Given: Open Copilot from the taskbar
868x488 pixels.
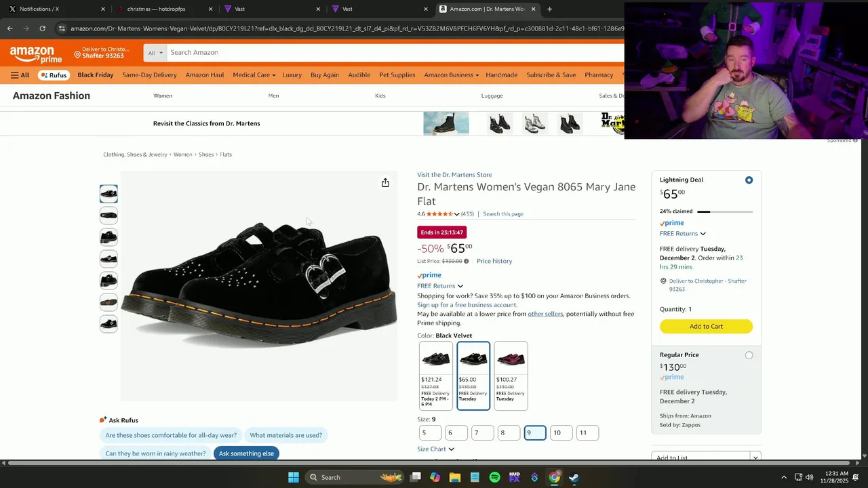Looking at the screenshot, I should [435, 477].
